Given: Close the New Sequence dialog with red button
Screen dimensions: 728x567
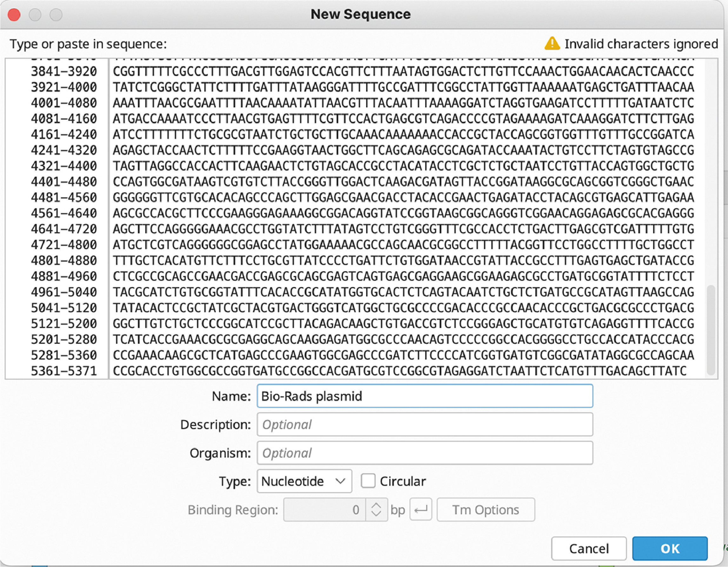Looking at the screenshot, I should click(x=14, y=15).
